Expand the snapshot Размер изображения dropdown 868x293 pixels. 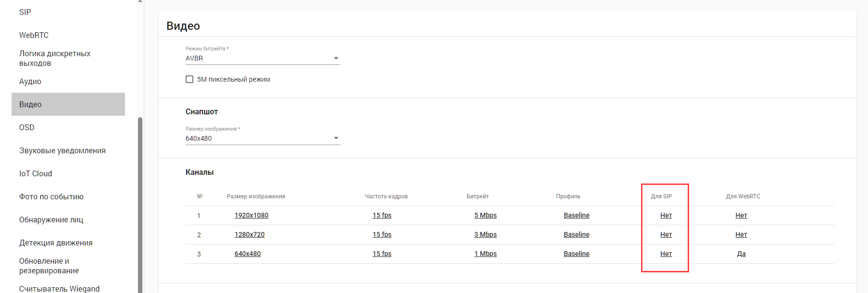(262, 138)
